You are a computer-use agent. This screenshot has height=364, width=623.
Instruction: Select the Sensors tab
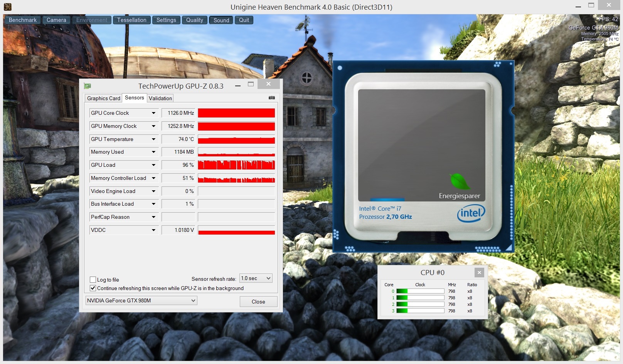click(x=135, y=97)
